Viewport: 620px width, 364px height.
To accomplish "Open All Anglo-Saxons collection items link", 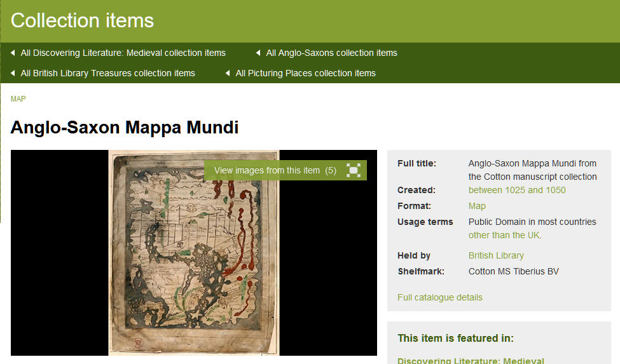I will coord(332,53).
